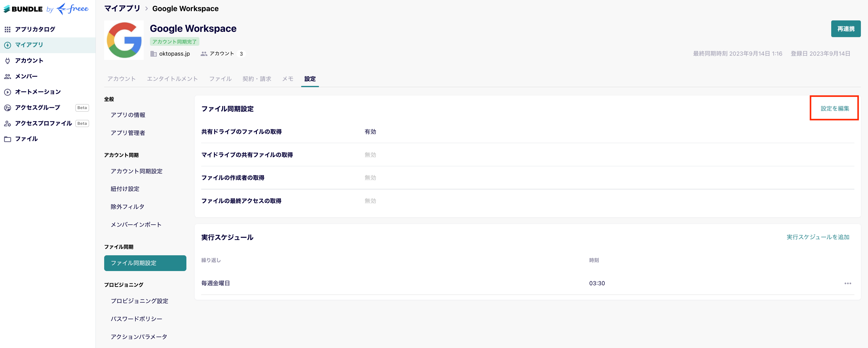Click the Beta badge beside アクセスグループ
The width and height of the screenshot is (868, 348).
[82, 108]
